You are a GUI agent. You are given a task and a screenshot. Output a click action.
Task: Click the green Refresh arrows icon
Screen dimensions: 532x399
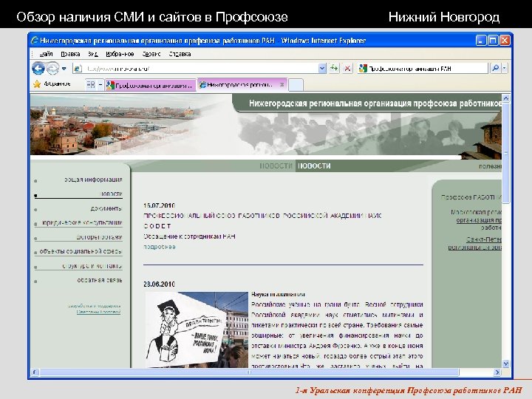pos(334,69)
